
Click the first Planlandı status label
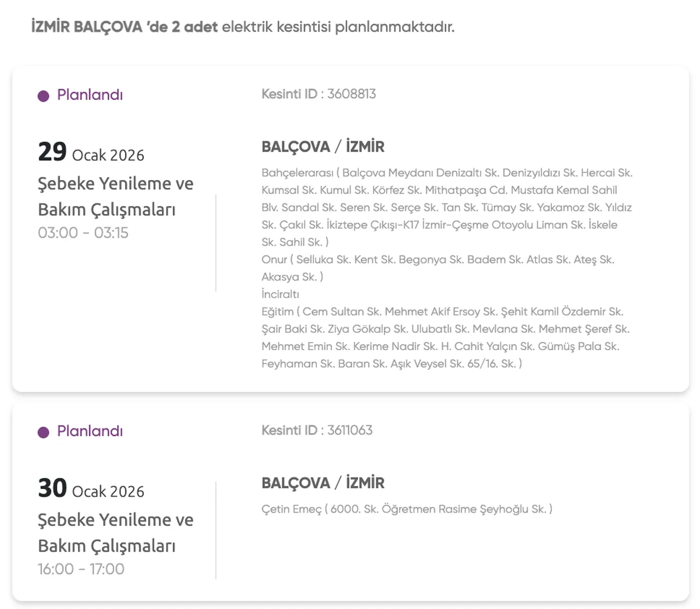click(x=90, y=95)
